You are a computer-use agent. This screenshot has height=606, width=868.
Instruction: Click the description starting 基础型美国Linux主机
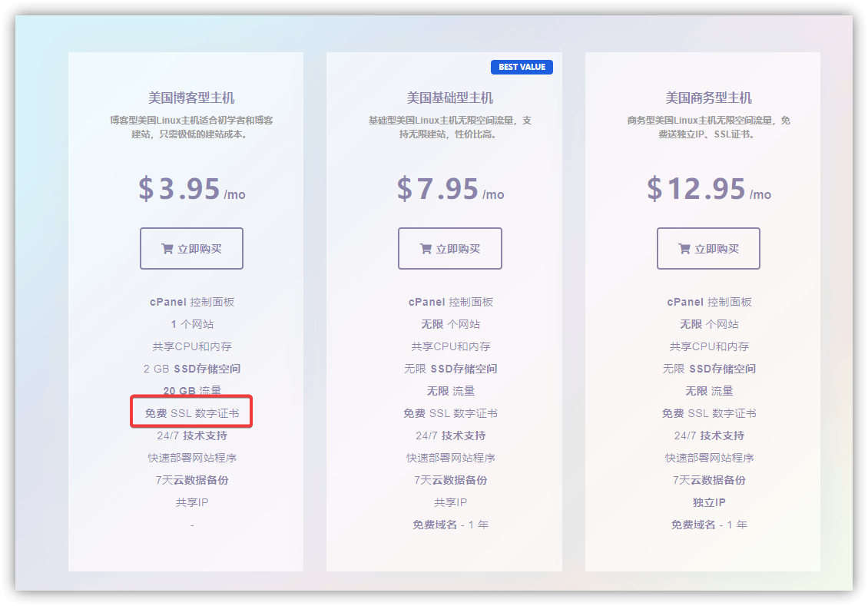point(450,127)
